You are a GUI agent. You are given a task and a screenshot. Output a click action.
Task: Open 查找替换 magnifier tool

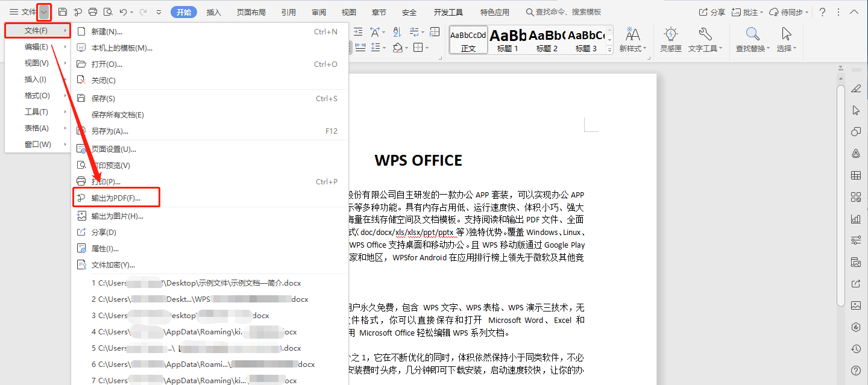pos(752,40)
